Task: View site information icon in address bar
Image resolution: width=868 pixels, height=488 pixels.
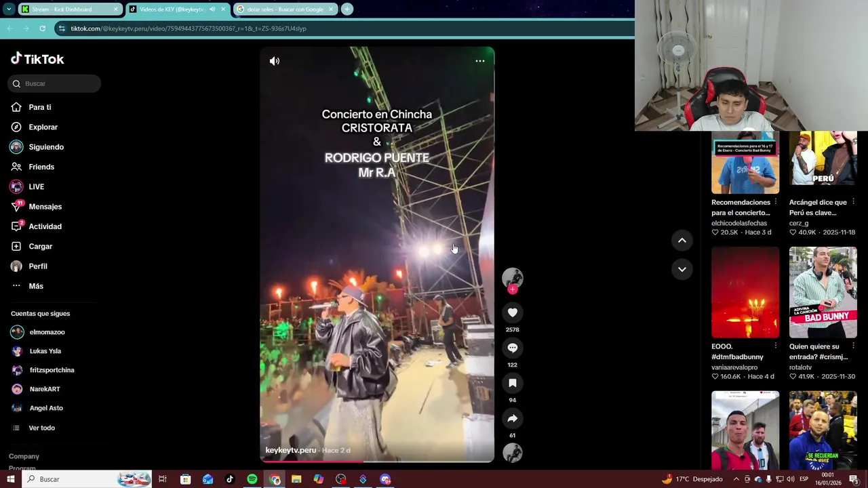Action: coord(62,28)
